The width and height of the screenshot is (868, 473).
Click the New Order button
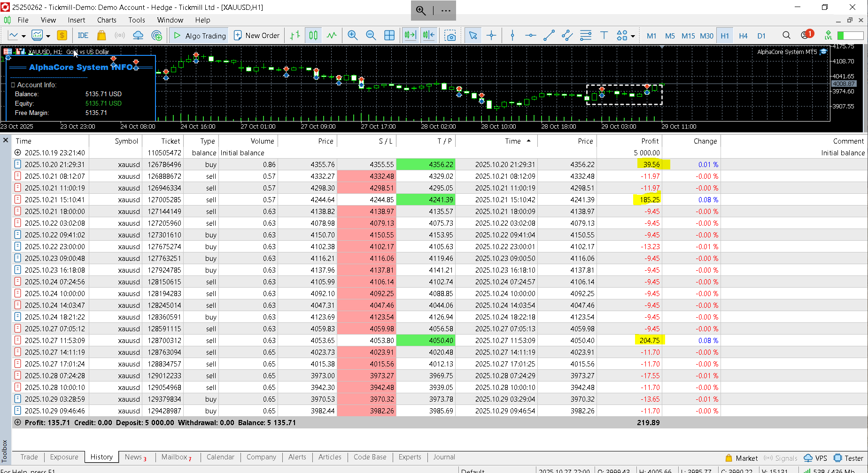(257, 36)
